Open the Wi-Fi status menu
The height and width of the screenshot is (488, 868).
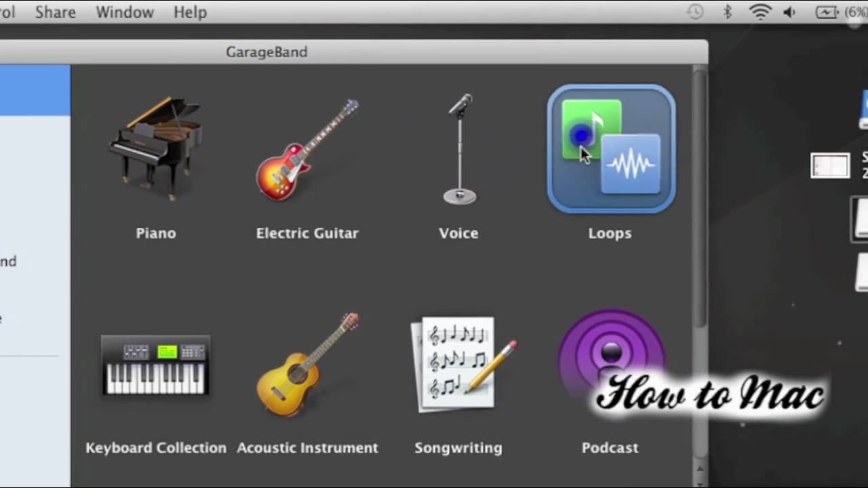[x=760, y=12]
